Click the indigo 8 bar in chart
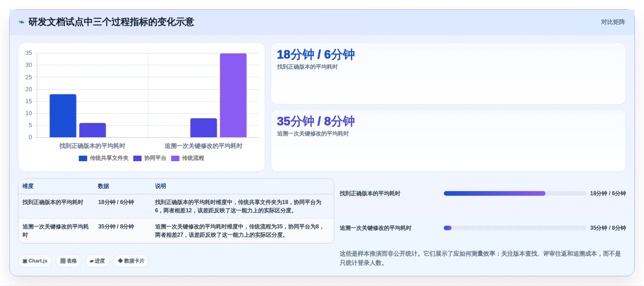The width and height of the screenshot is (644, 286). tap(203, 128)
